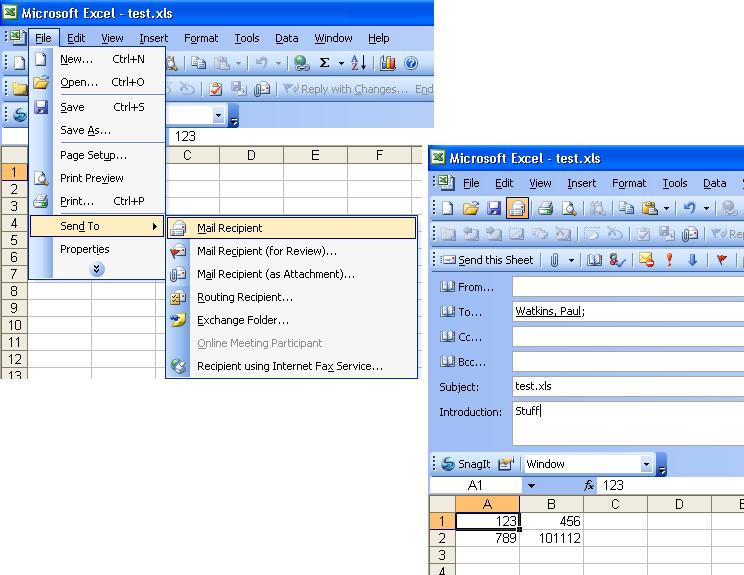Click the Check Names icon in mail toolbar
The height and width of the screenshot is (575, 744).
(x=618, y=260)
